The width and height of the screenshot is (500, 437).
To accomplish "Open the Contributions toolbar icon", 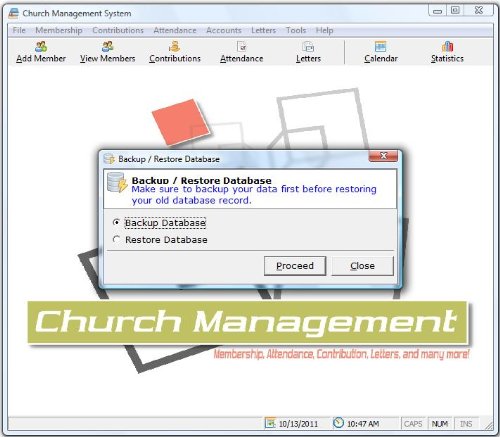I will point(174,47).
